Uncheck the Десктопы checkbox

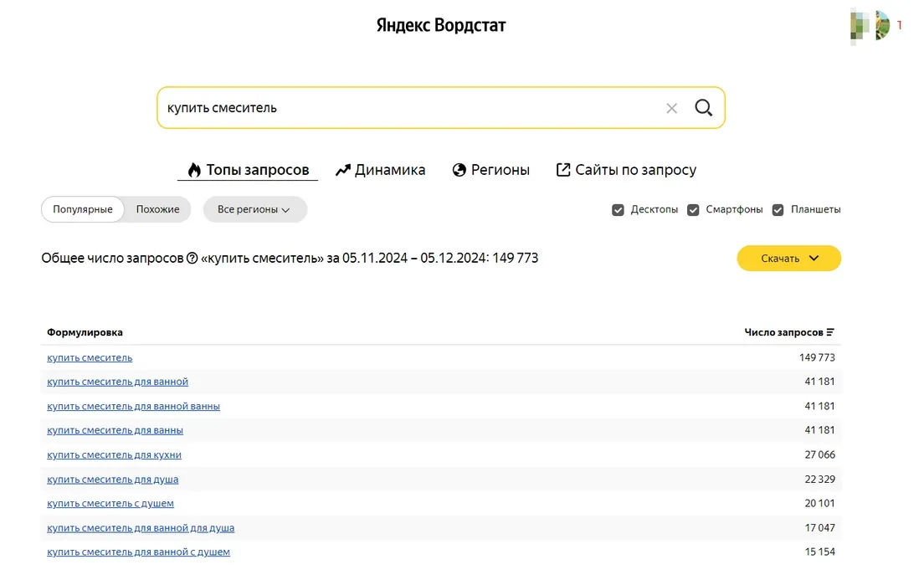[x=618, y=210]
